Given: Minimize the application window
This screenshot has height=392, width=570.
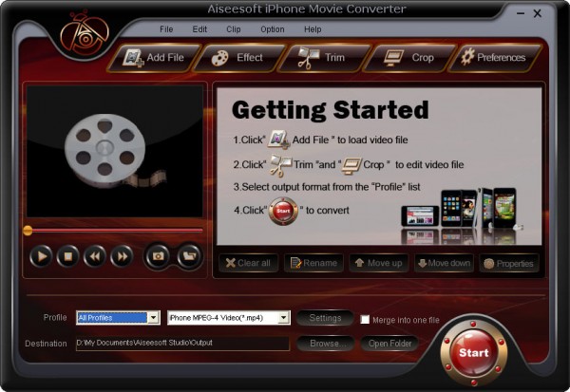Looking at the screenshot, I should tap(521, 14).
